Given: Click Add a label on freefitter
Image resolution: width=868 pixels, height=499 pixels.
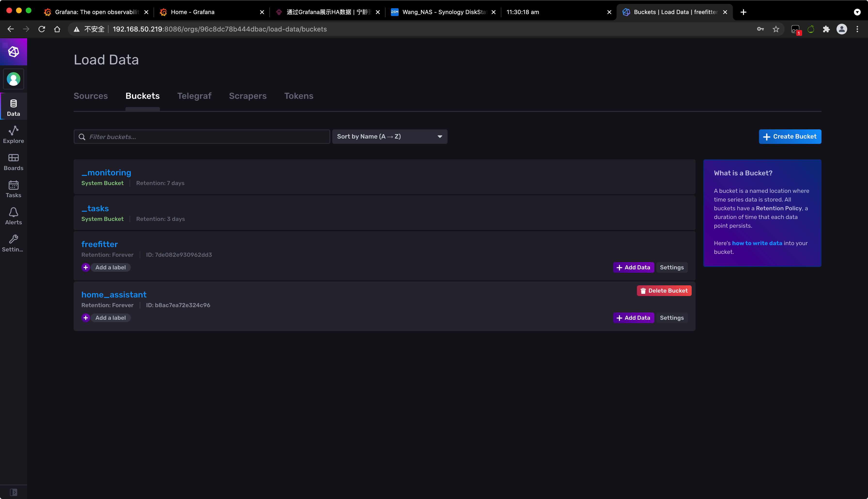Looking at the screenshot, I should click(110, 267).
